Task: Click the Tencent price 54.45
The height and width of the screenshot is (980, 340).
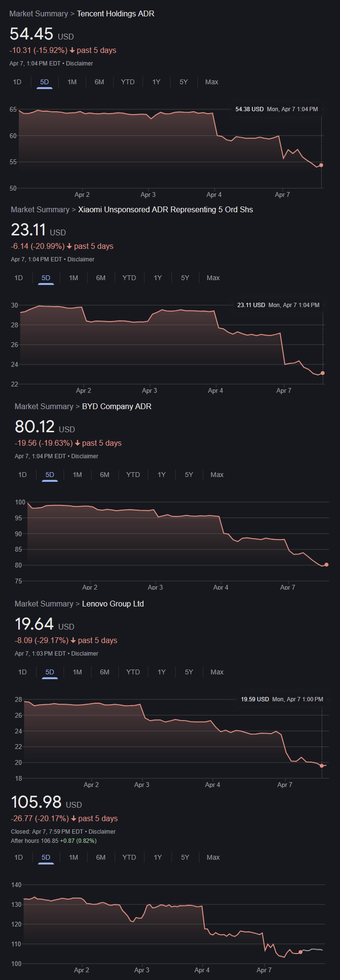Action: click(31, 34)
